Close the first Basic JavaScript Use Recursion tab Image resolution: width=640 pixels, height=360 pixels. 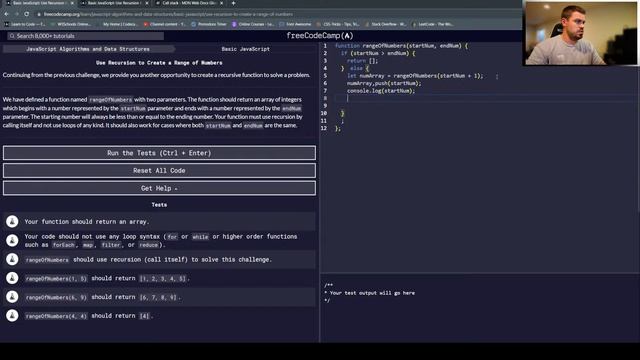point(73,3)
